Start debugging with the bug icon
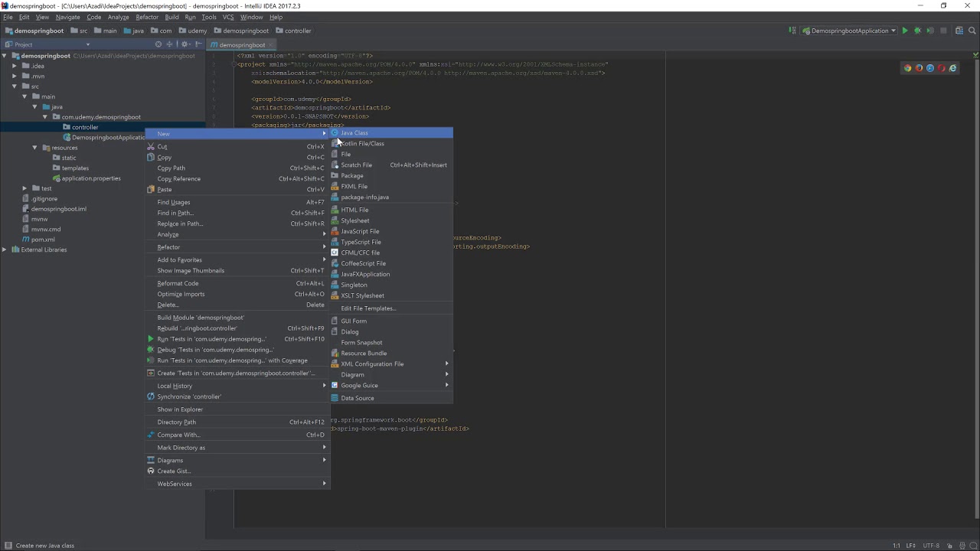The image size is (980, 551). 917,31
